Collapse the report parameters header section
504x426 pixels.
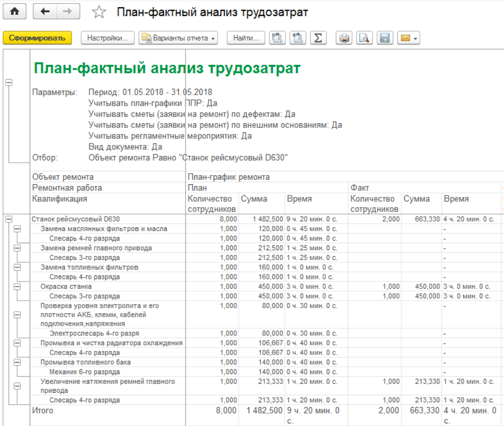click(x=9, y=83)
